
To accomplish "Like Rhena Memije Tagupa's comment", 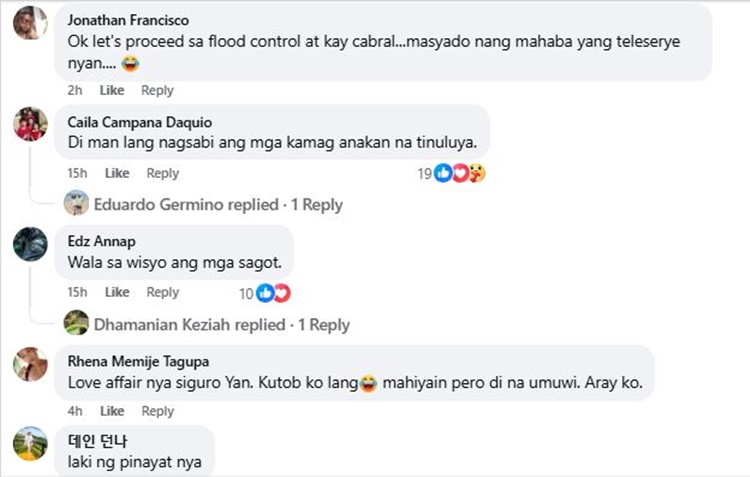I will pos(112,411).
